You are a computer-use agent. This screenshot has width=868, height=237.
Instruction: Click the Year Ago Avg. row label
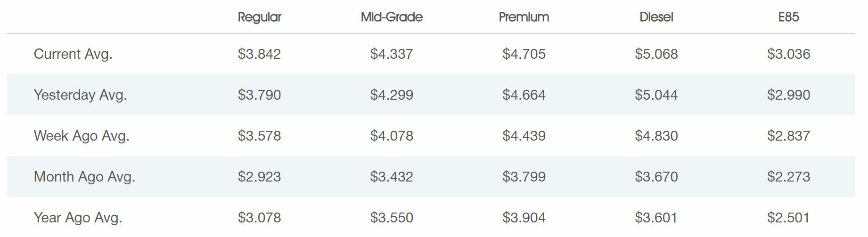coord(78,218)
